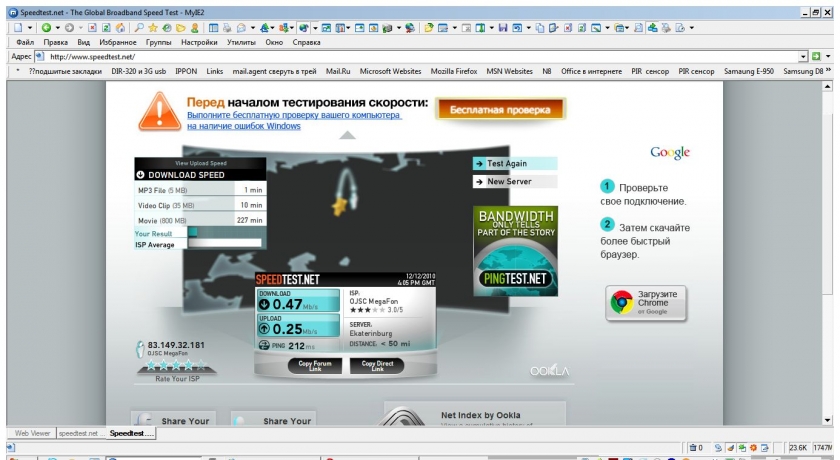Click the Test Again button

pos(515,164)
